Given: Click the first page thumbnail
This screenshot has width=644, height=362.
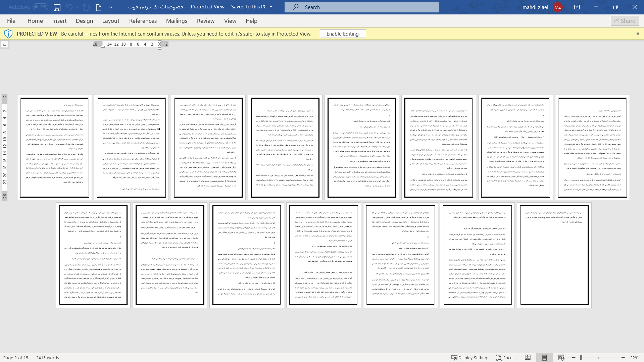Looking at the screenshot, I should 54,148.
